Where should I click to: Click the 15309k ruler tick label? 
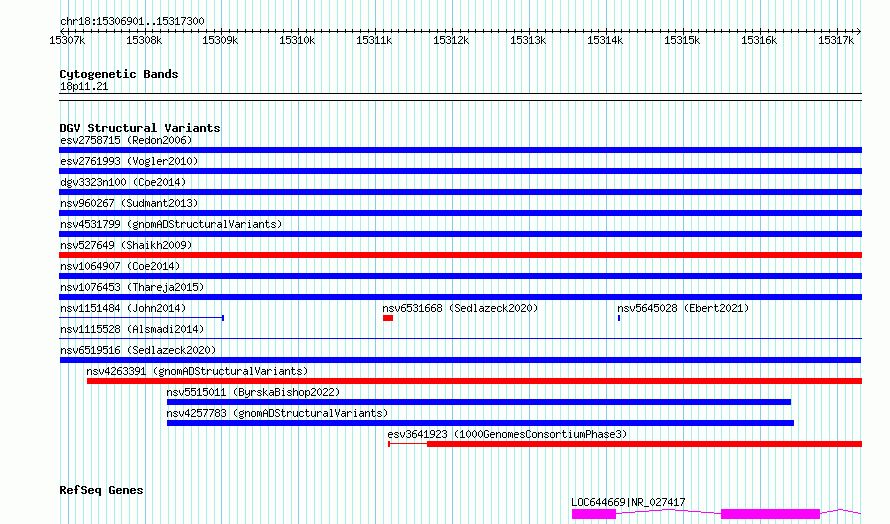click(x=220, y=40)
